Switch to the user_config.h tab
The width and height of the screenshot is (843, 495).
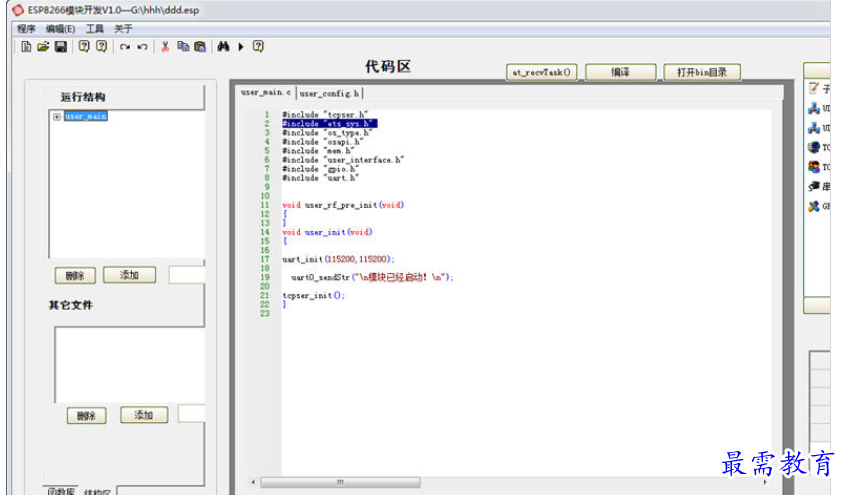point(329,94)
